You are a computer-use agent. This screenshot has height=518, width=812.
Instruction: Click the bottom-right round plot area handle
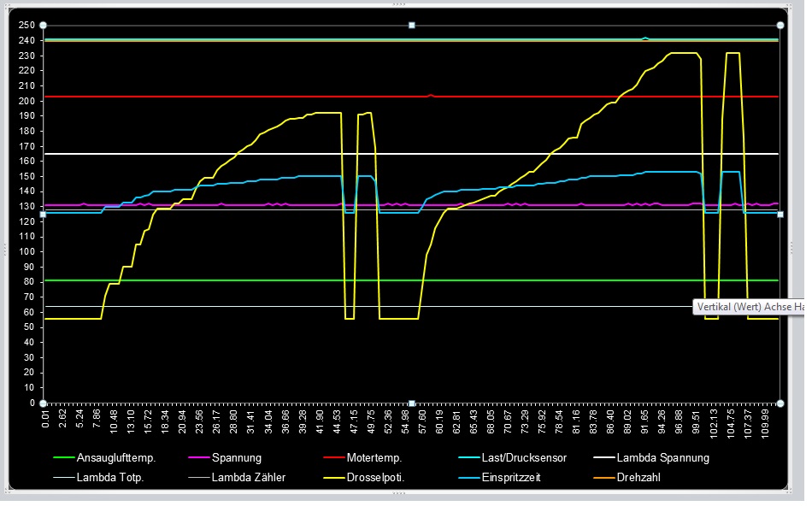point(780,403)
